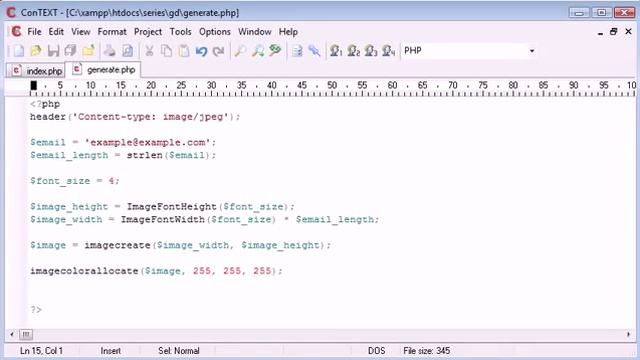This screenshot has width=640, height=360.
Task: Run user command key 3
Action: click(371, 51)
